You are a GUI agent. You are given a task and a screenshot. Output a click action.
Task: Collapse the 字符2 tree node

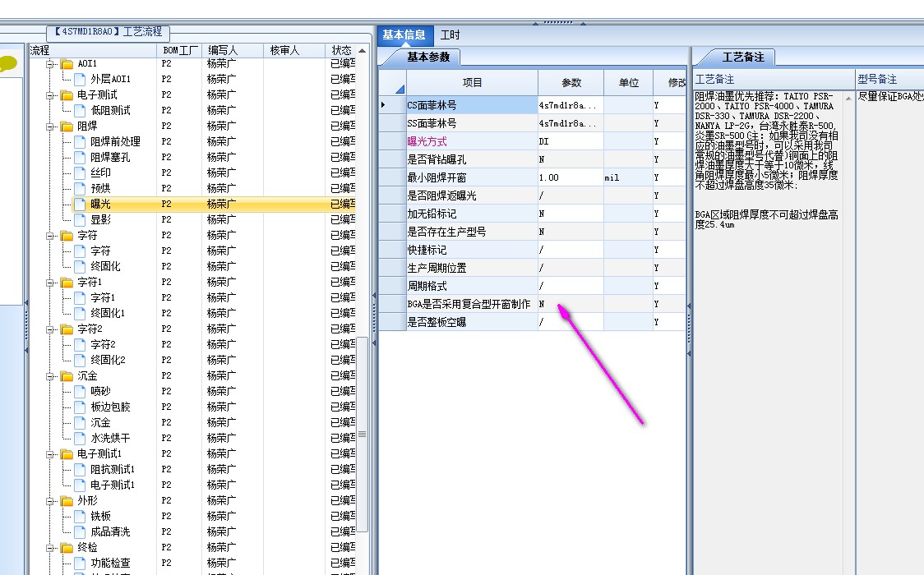click(x=51, y=329)
